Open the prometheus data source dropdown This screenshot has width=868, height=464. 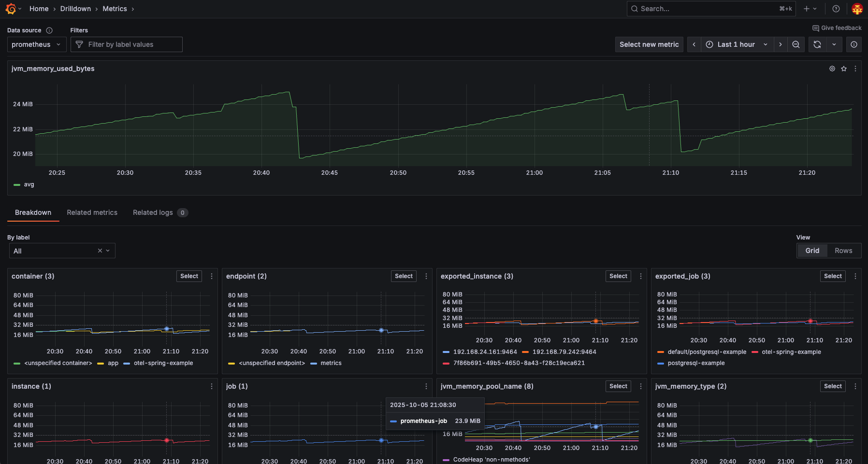pyautogui.click(x=36, y=44)
